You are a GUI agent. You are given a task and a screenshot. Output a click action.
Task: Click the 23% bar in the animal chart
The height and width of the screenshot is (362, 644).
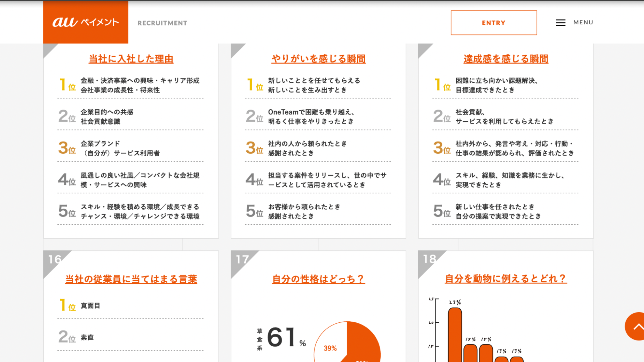pyautogui.click(x=455, y=335)
